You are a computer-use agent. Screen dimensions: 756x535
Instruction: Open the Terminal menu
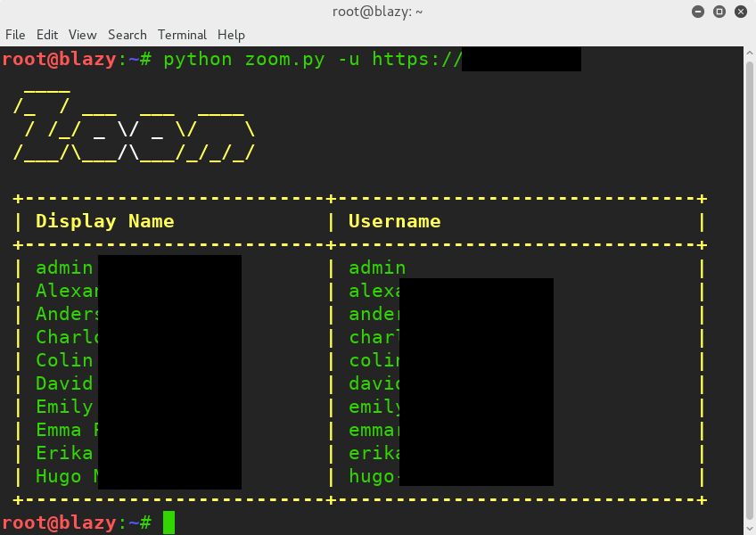[x=182, y=35]
